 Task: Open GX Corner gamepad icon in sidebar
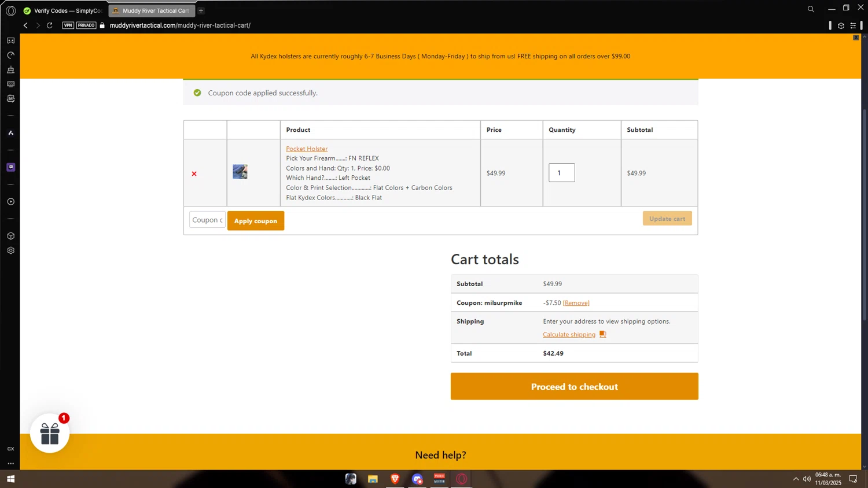(10, 40)
